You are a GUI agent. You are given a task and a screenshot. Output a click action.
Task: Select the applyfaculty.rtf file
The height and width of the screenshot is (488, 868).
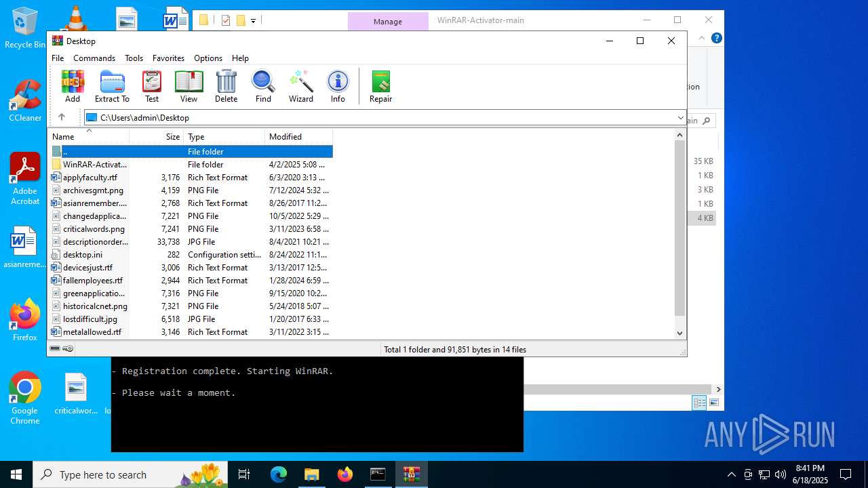[191, 178]
